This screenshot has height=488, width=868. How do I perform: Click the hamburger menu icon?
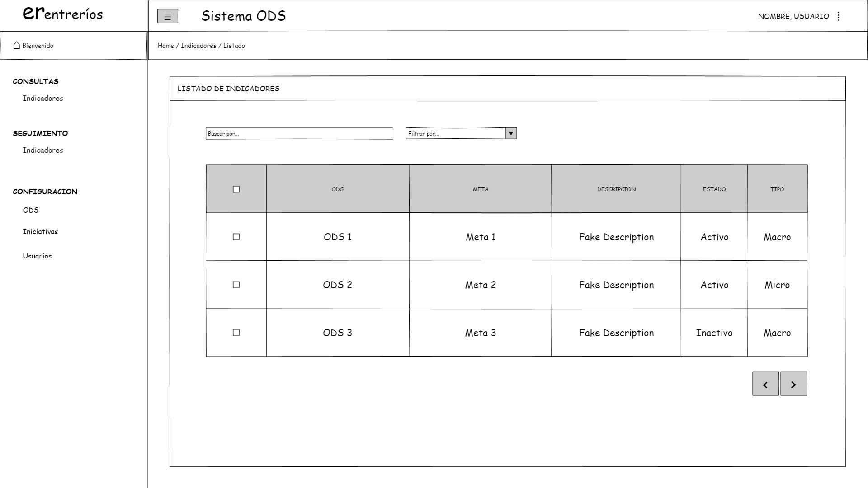tap(167, 17)
